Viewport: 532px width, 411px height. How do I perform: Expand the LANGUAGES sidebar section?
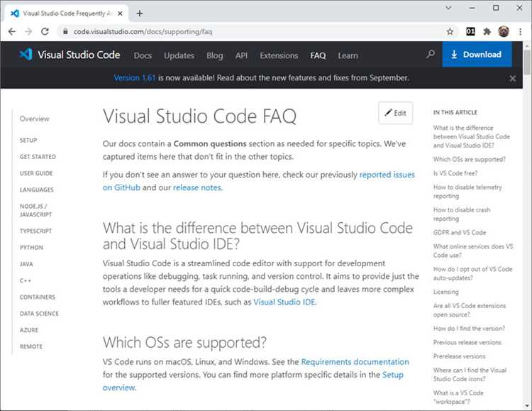(37, 190)
